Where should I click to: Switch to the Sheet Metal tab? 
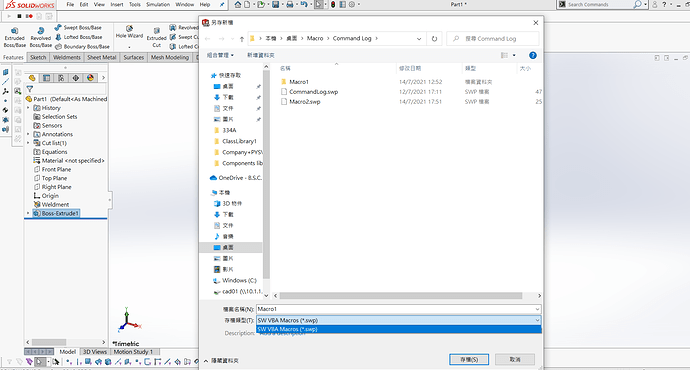click(x=102, y=58)
